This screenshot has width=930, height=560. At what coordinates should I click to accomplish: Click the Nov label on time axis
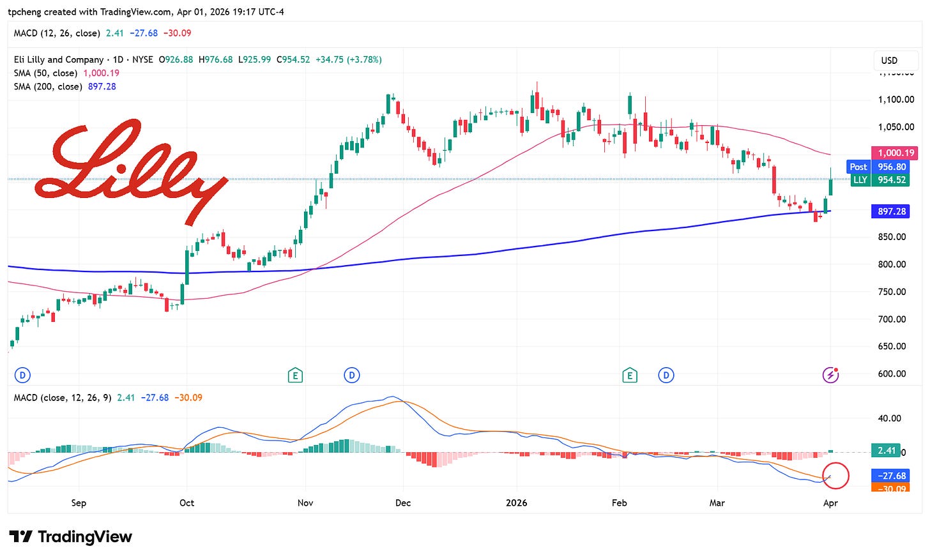tap(305, 503)
